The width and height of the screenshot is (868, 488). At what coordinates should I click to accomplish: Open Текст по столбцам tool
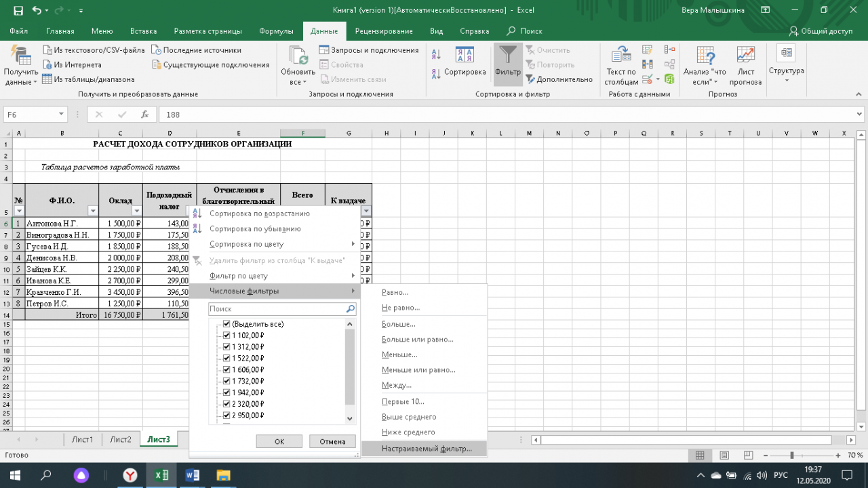click(x=620, y=56)
